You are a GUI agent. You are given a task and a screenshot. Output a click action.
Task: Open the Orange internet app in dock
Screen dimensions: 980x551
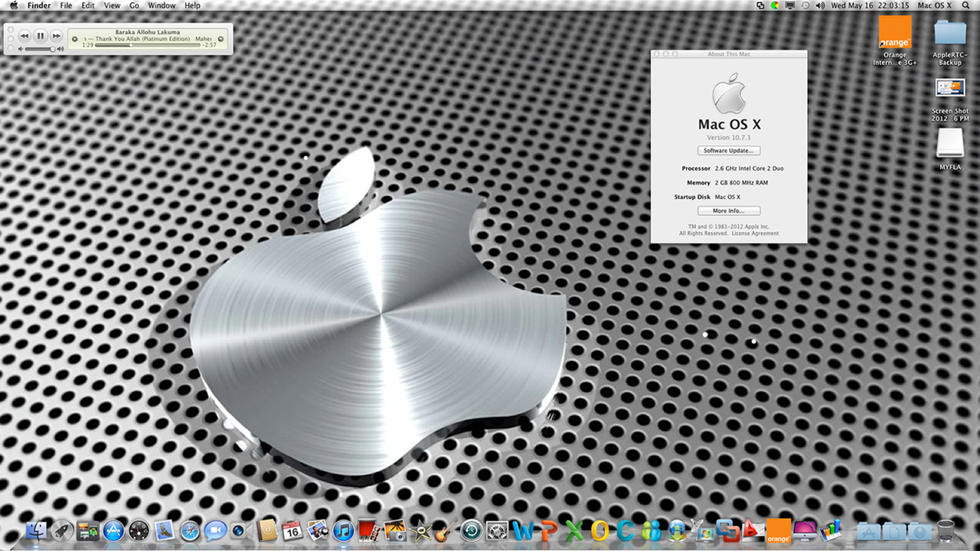779,530
